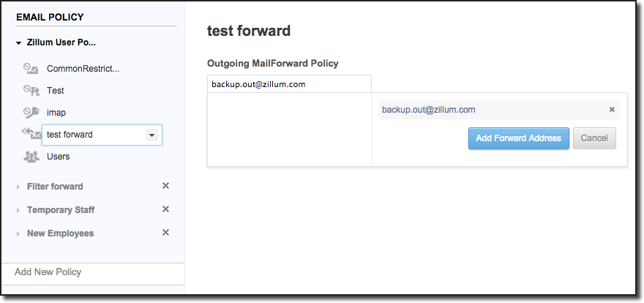Delete the Temporary Staff policy

pos(165,209)
